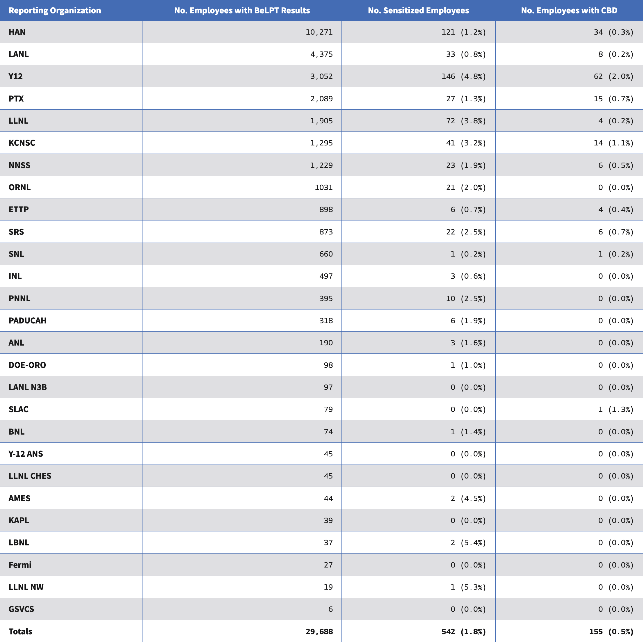Click the Reporting Organization column header
Viewport: 644px width, 644px height.
(x=55, y=10)
